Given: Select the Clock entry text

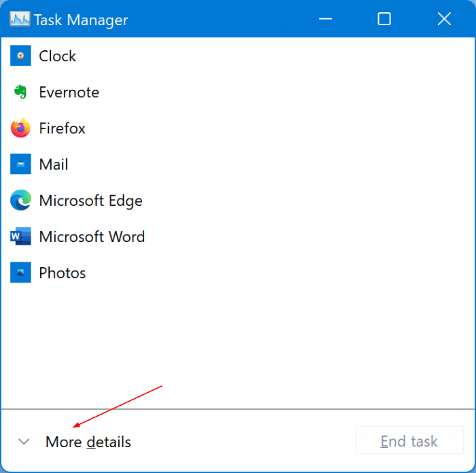Looking at the screenshot, I should (x=57, y=56).
